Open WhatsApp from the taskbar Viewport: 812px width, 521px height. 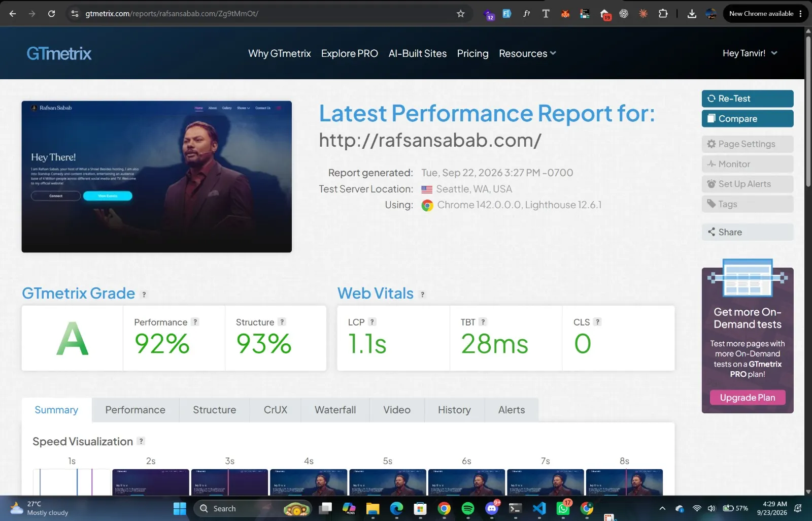563,508
